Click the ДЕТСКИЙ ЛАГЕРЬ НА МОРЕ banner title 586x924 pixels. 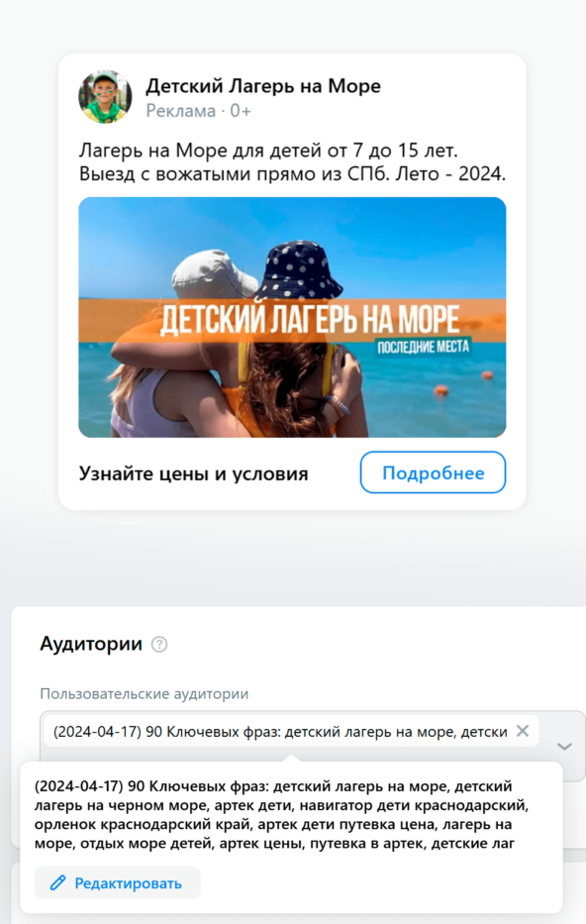(310, 321)
